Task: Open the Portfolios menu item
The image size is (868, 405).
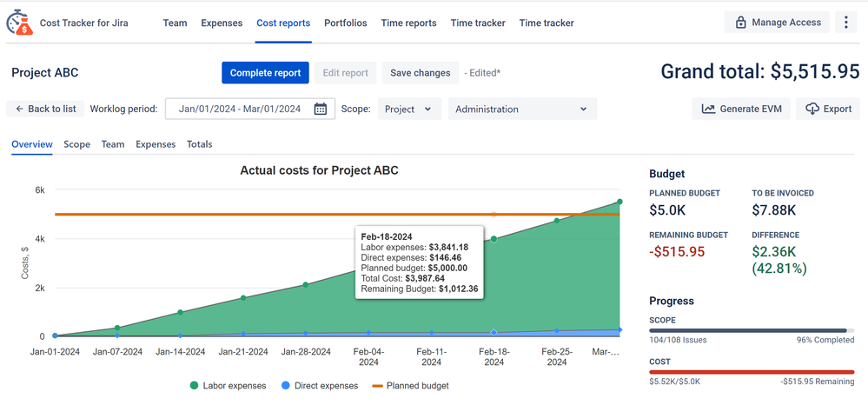Action: [x=346, y=23]
